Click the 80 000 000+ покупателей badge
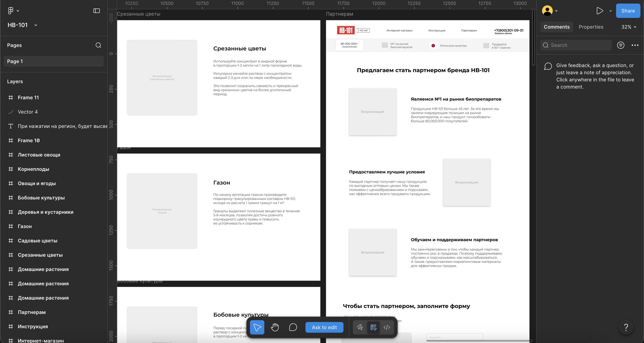644x343 pixels. [349, 45]
